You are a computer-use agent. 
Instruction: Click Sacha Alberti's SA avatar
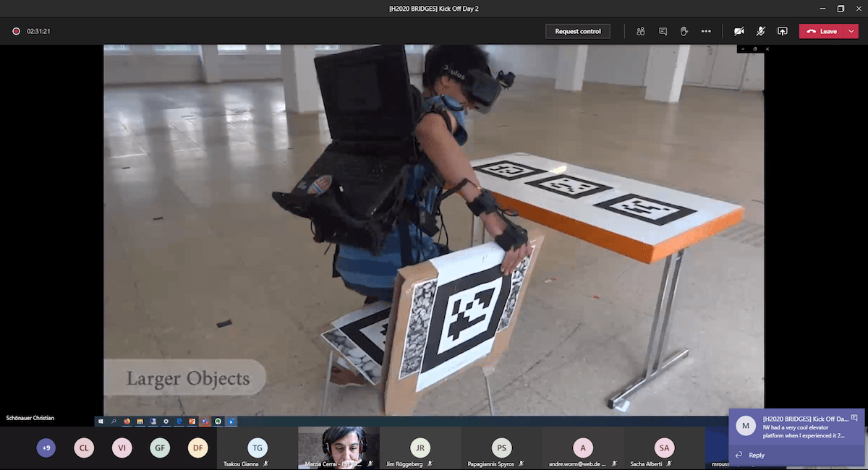coord(664,448)
